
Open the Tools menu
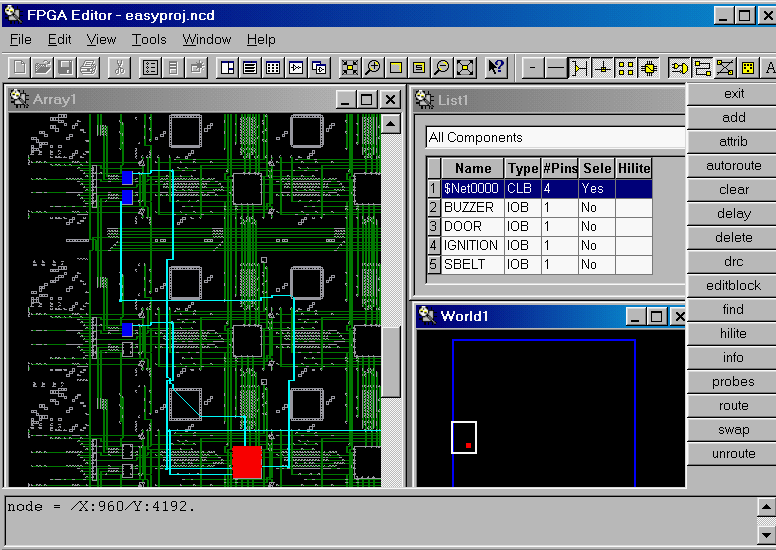(149, 40)
